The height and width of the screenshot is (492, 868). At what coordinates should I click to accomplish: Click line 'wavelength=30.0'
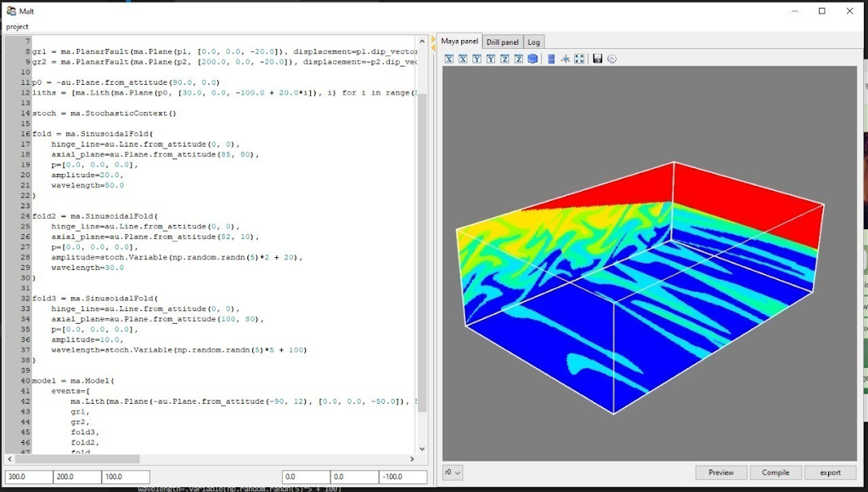point(87,268)
